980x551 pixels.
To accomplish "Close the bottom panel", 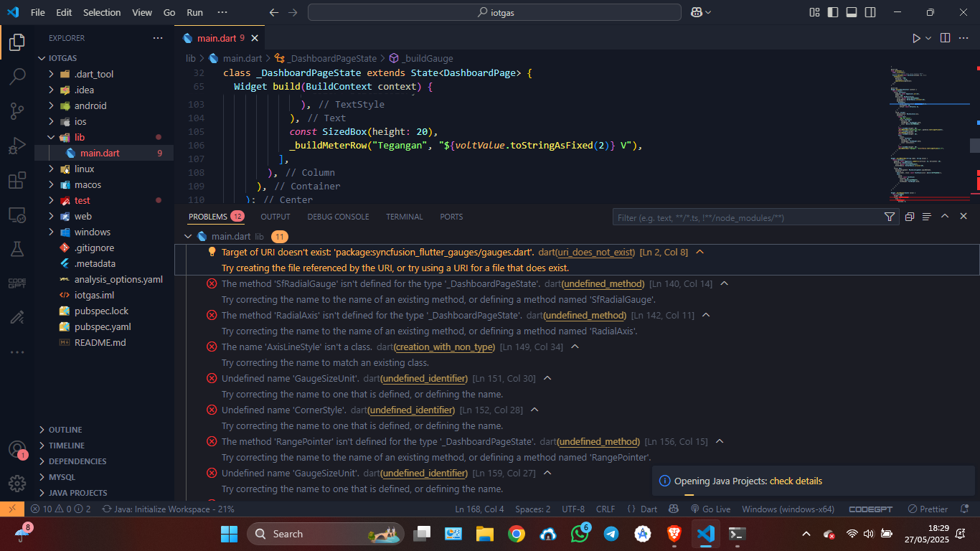I will pyautogui.click(x=963, y=217).
